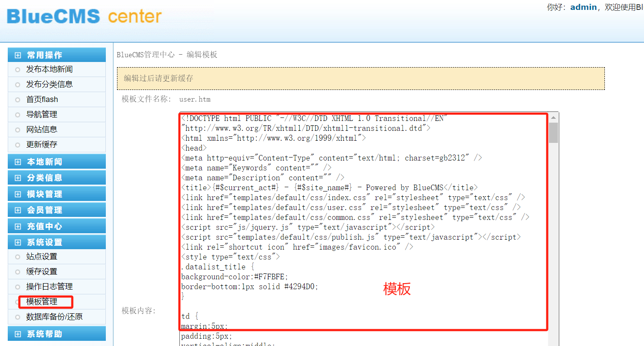The width and height of the screenshot is (644, 346).
Task: Click the admin username link
Action: 583,7
